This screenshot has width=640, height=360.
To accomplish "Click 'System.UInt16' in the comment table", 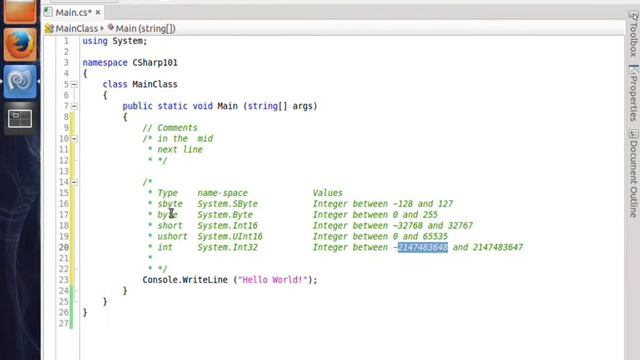I will (230, 236).
